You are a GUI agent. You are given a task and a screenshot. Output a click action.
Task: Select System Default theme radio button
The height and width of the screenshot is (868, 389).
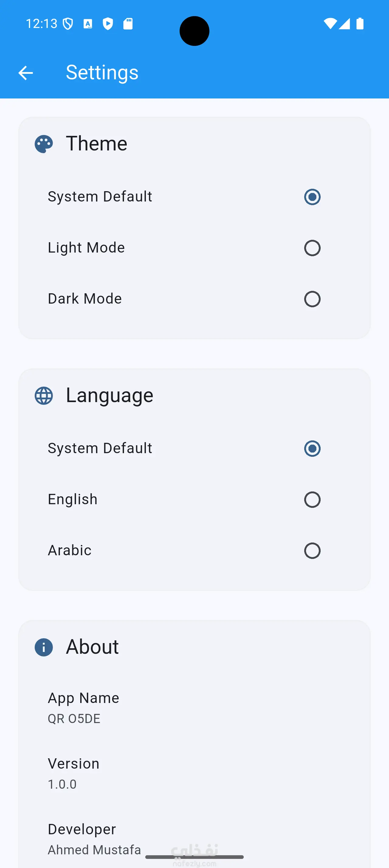point(312,197)
